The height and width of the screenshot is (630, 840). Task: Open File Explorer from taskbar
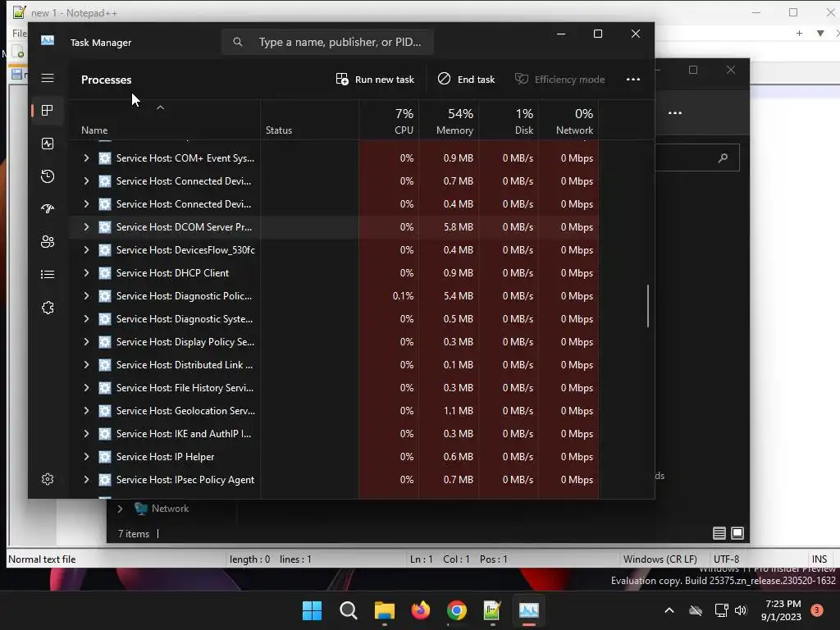(x=384, y=610)
